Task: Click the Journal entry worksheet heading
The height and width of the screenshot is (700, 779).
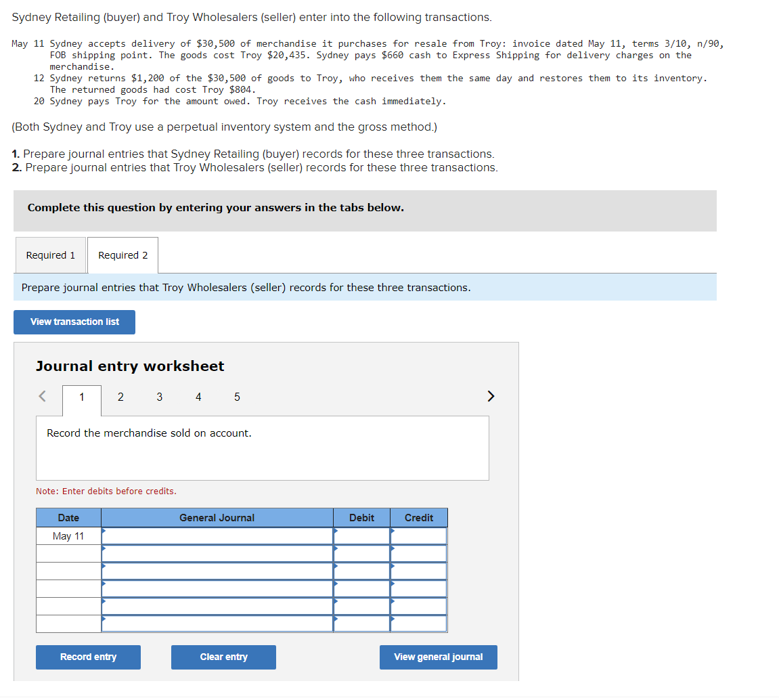Action: pyautogui.click(x=130, y=367)
